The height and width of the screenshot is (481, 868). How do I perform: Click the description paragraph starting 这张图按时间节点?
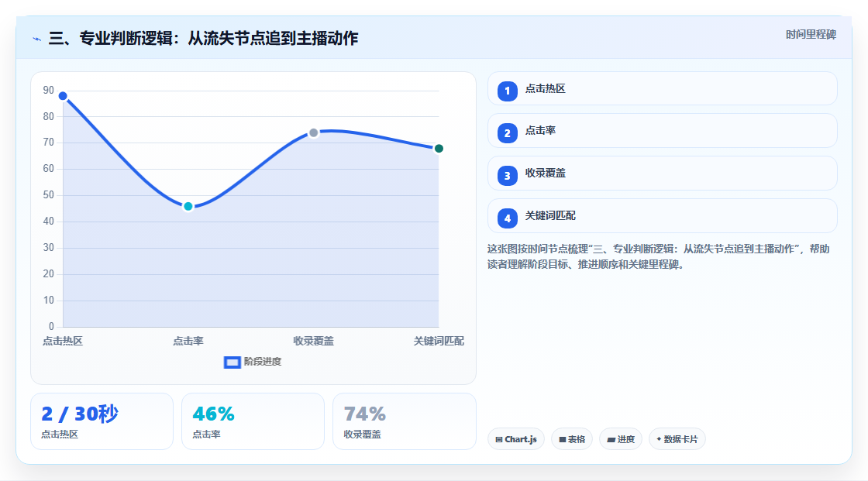tap(658, 257)
